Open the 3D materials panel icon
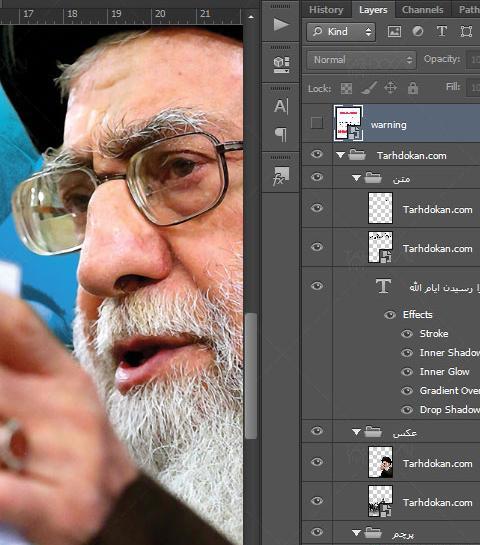Viewport: 480px width, 545px height. (281, 65)
